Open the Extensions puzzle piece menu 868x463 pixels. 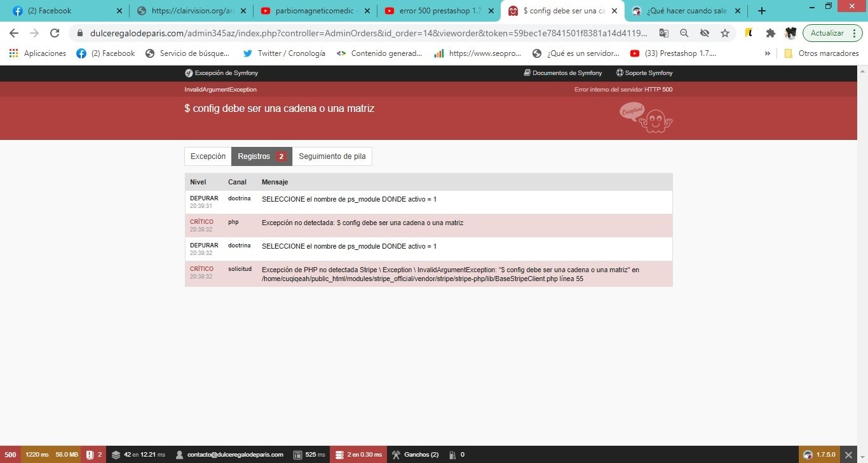pyautogui.click(x=770, y=33)
